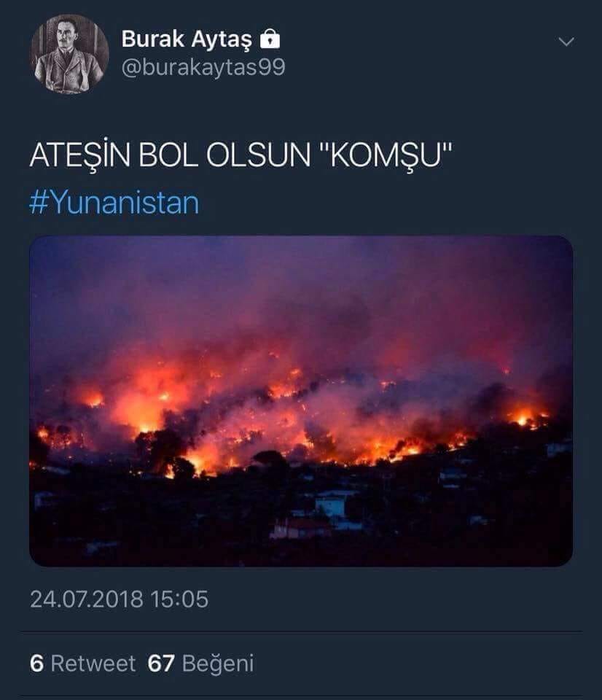
Task: Select the word Beğeni label
Action: (x=218, y=664)
